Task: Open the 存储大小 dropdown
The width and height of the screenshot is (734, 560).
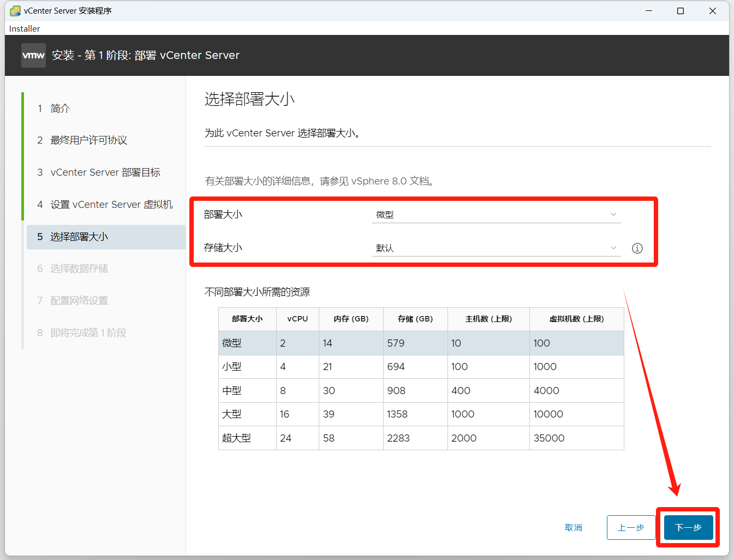Action: pos(496,248)
